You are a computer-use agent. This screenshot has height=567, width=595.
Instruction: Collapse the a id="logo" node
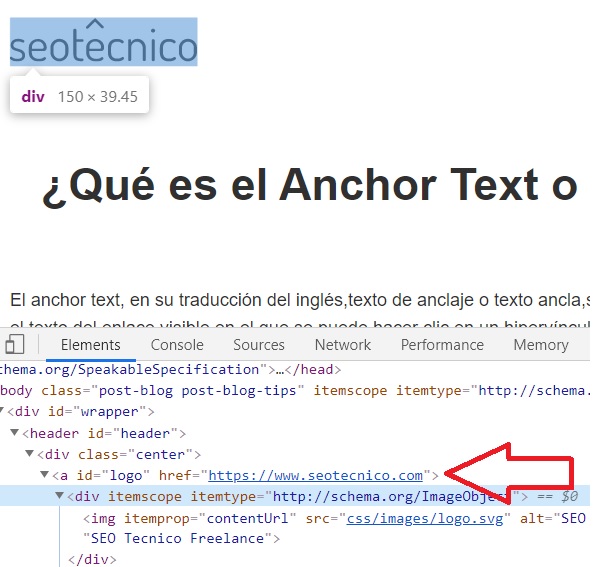click(x=45, y=474)
